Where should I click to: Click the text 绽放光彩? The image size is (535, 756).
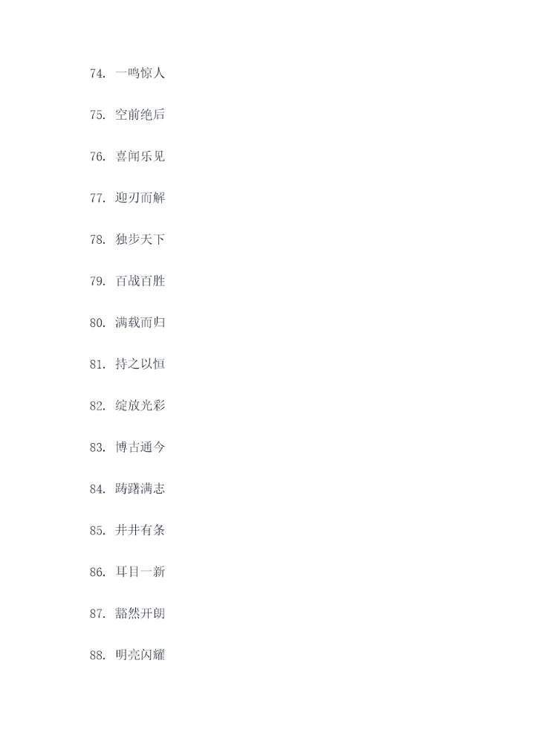click(140, 407)
